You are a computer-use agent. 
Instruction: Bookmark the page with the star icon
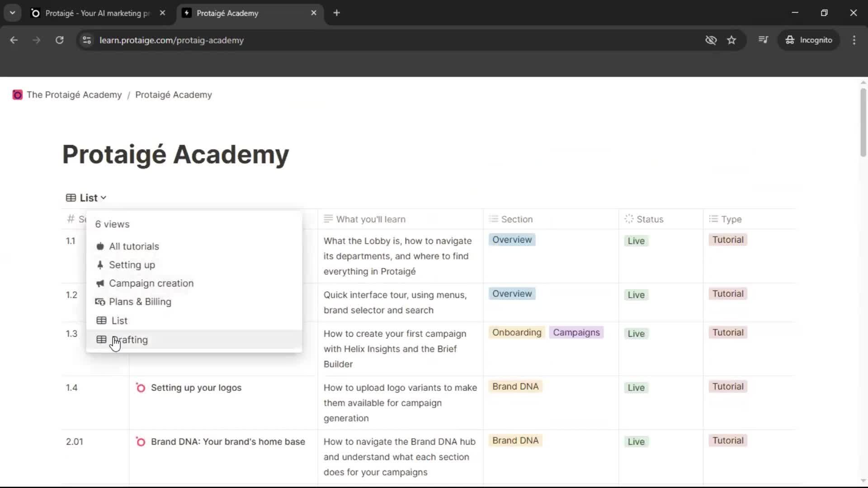732,40
